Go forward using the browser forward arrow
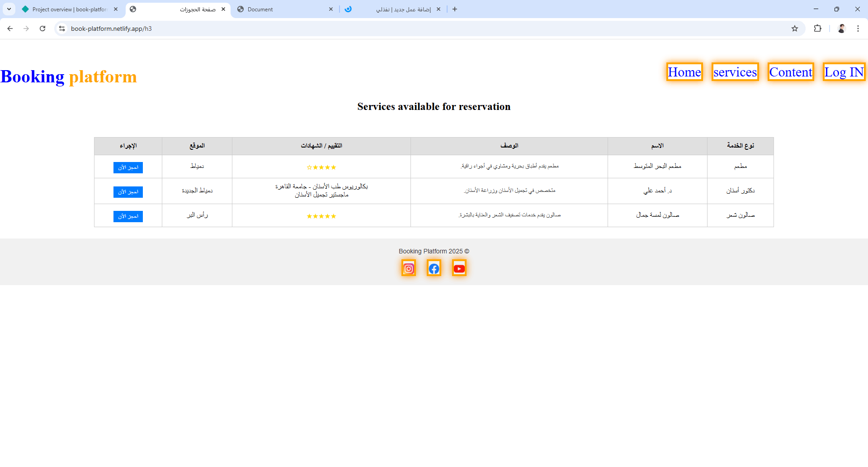 point(26,29)
